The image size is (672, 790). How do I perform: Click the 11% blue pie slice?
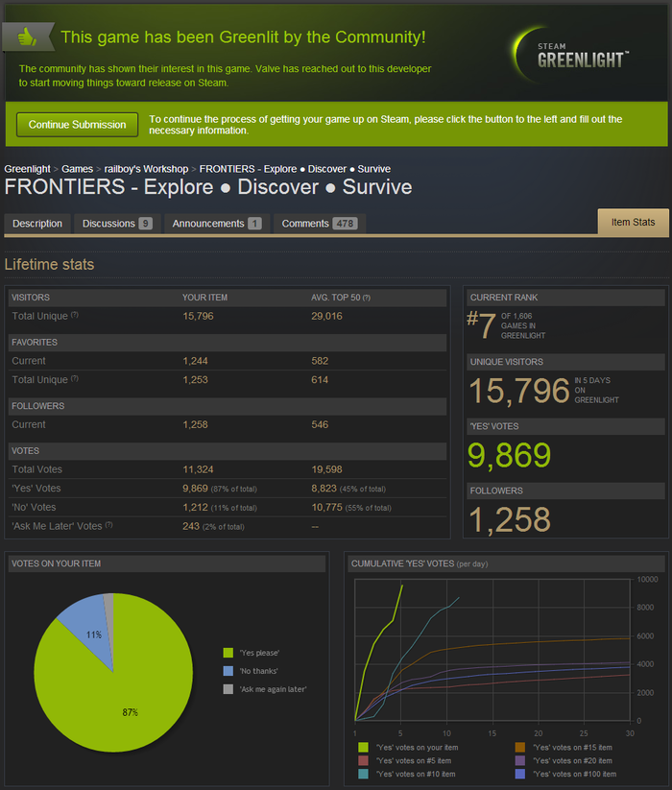(x=88, y=629)
